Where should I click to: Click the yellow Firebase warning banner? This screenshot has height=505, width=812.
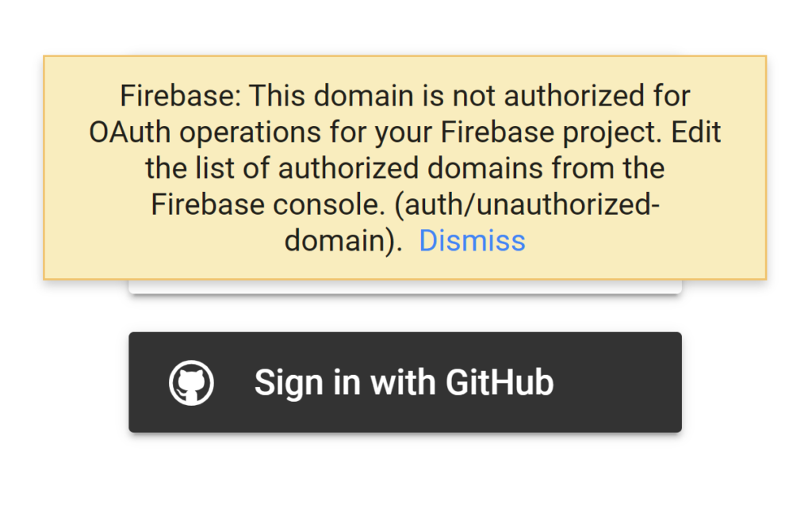click(405, 167)
